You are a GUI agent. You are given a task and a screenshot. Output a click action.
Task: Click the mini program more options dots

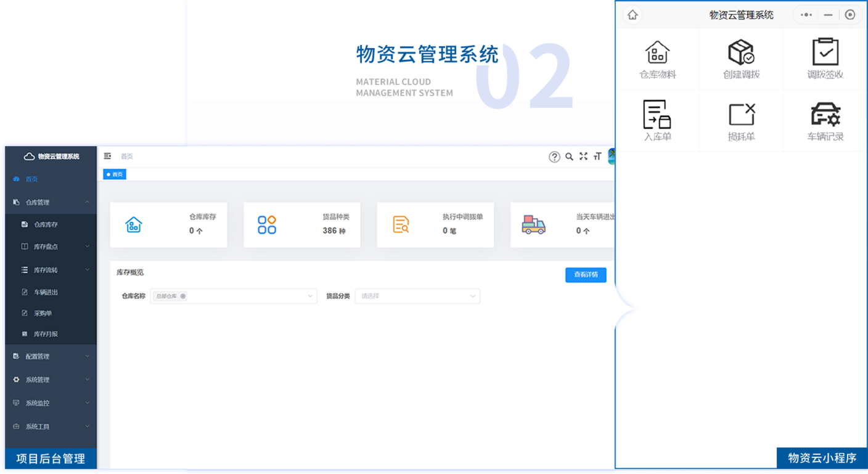[x=806, y=15]
